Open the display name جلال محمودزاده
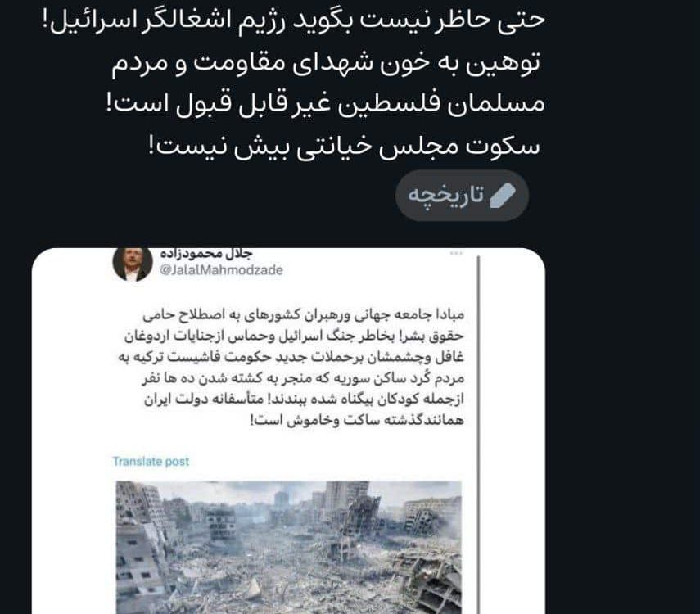Screen dimensions: 700x614 (206, 254)
